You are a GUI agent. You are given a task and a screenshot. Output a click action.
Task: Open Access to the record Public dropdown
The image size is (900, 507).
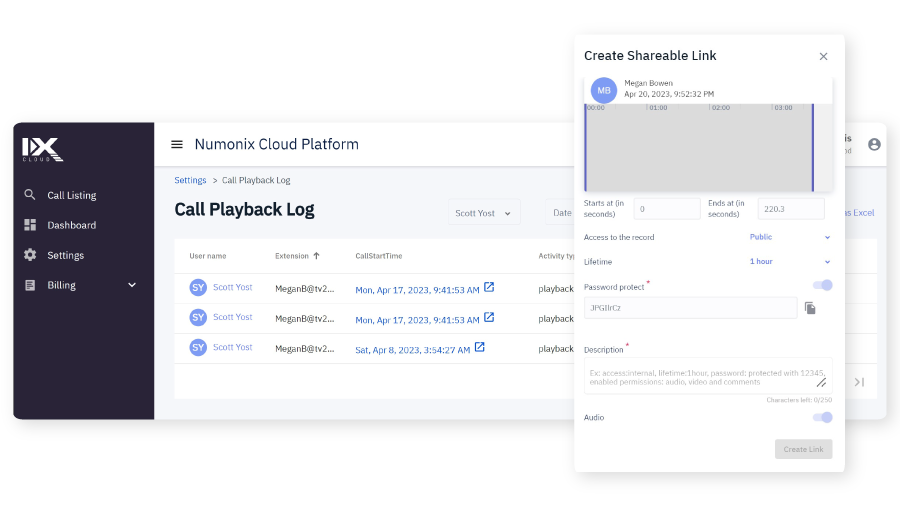tap(790, 237)
